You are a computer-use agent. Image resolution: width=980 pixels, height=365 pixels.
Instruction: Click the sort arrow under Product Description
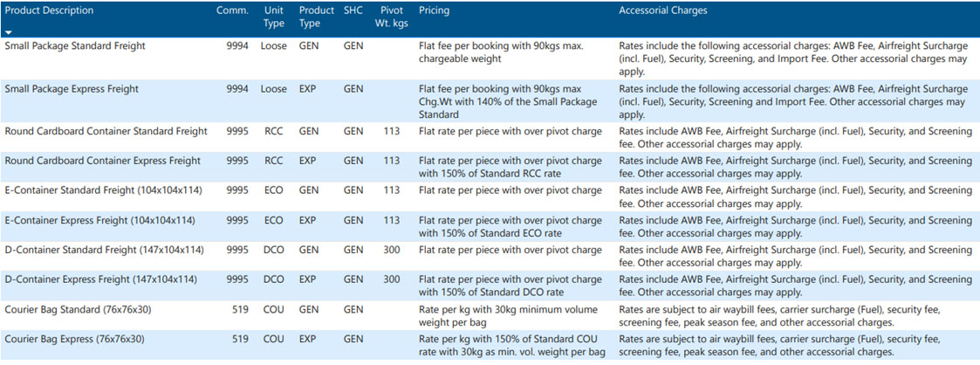[8, 32]
